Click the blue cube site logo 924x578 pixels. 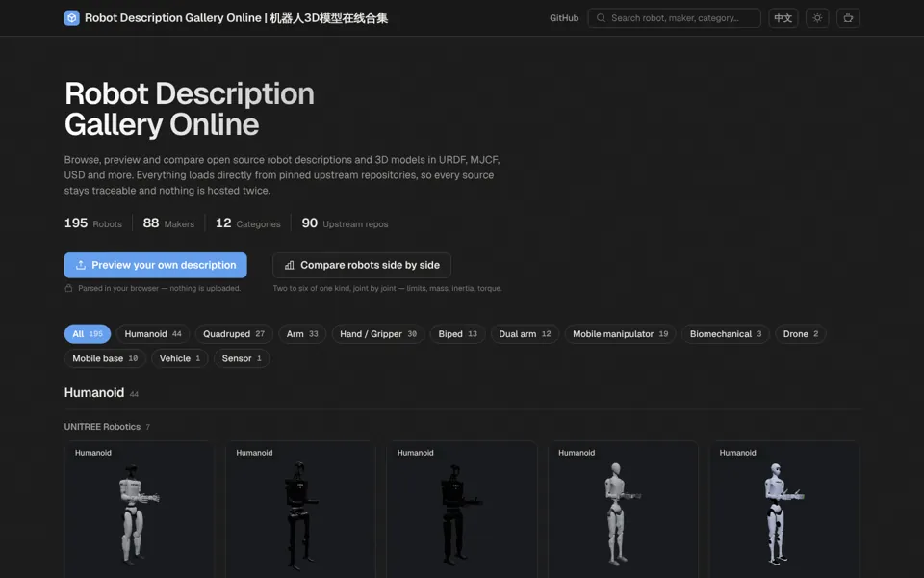[72, 17]
